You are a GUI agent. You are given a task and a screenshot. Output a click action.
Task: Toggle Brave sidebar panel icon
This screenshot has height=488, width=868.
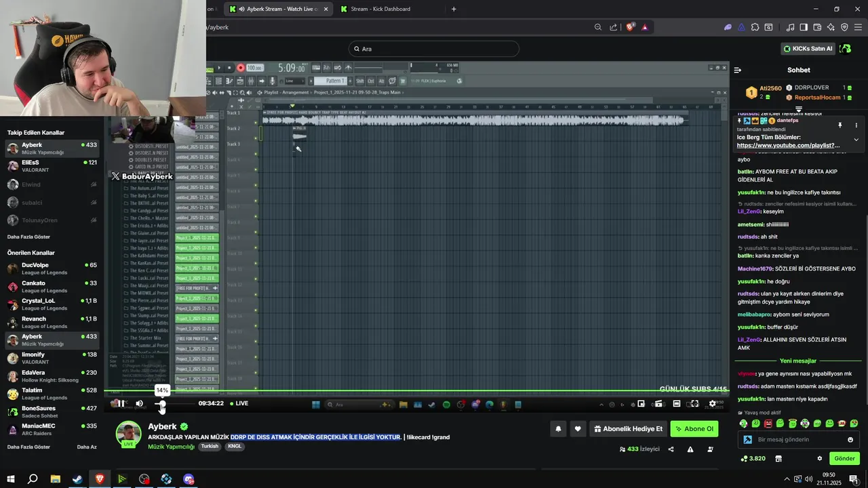coord(804,27)
